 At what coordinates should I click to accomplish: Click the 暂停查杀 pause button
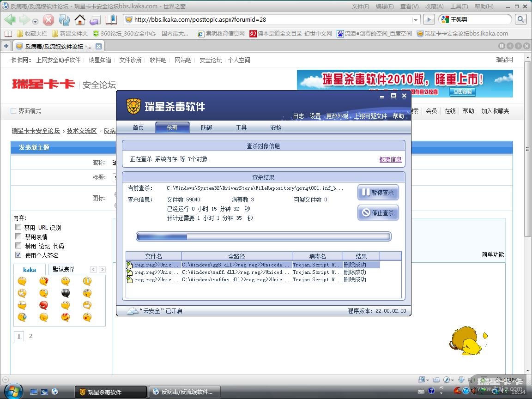pos(378,193)
